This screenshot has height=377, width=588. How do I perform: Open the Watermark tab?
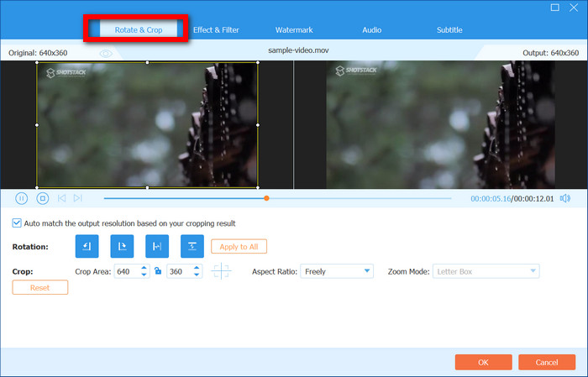294,29
